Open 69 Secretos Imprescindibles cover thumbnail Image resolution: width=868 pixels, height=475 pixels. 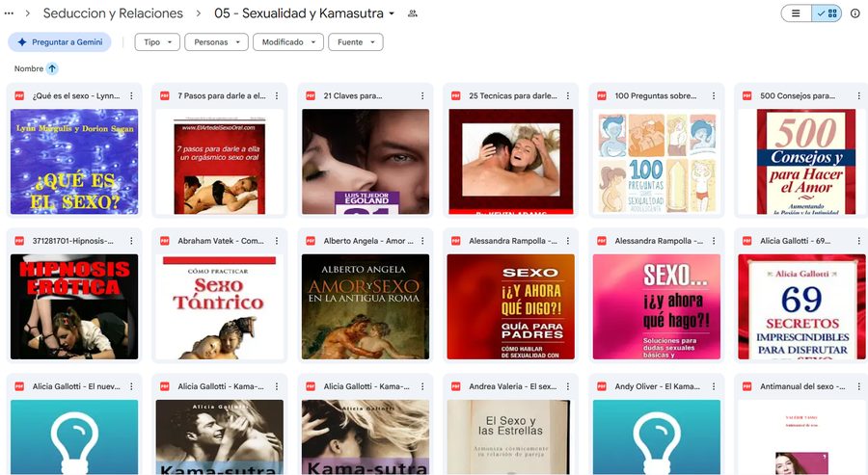pyautogui.click(x=802, y=307)
